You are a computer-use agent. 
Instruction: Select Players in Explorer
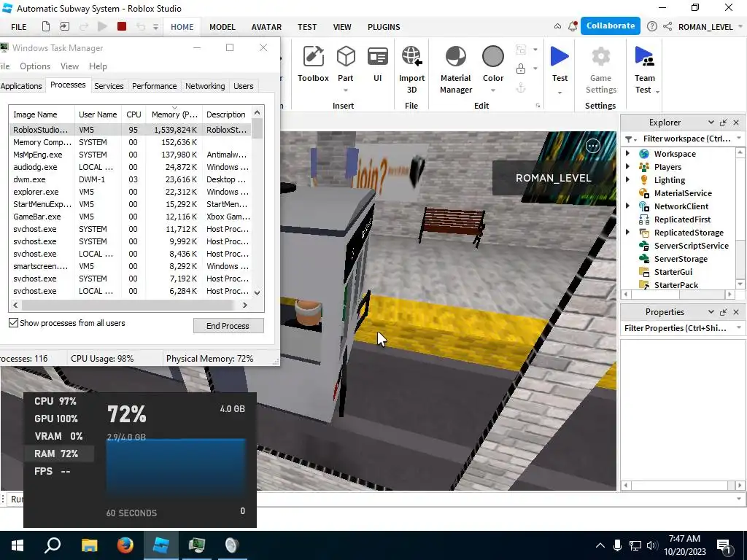click(x=667, y=167)
